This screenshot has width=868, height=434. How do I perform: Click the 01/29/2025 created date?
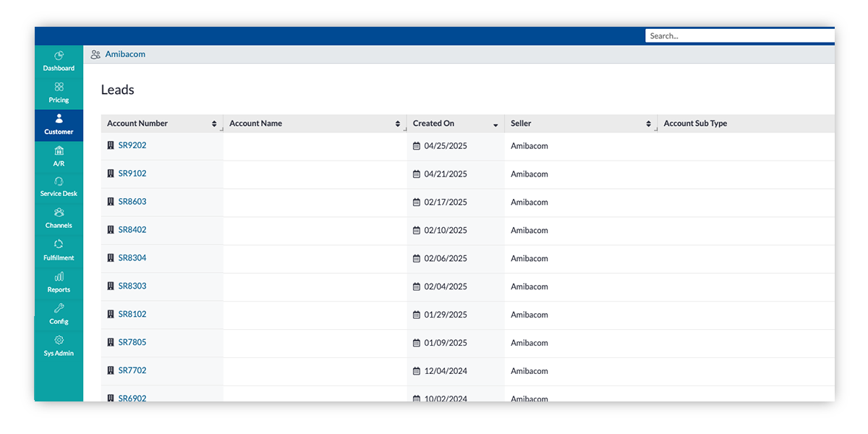446,315
